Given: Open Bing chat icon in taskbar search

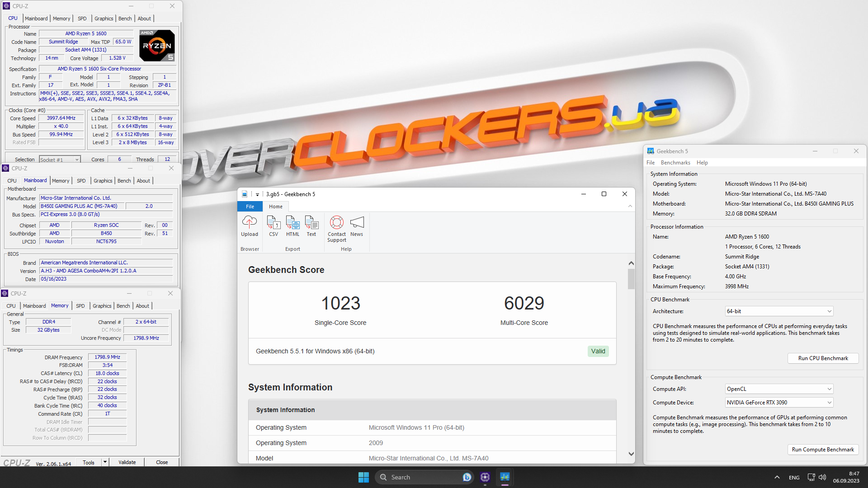Looking at the screenshot, I should coord(467,477).
